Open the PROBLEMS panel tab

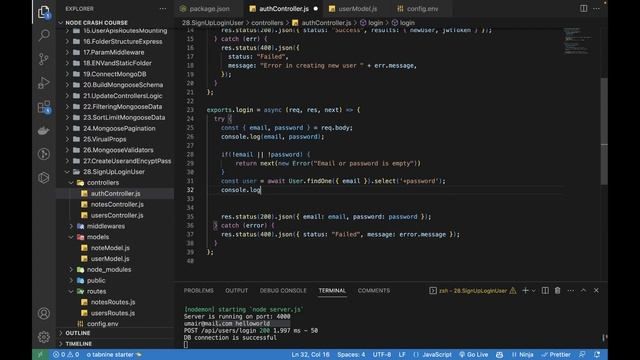(198, 291)
